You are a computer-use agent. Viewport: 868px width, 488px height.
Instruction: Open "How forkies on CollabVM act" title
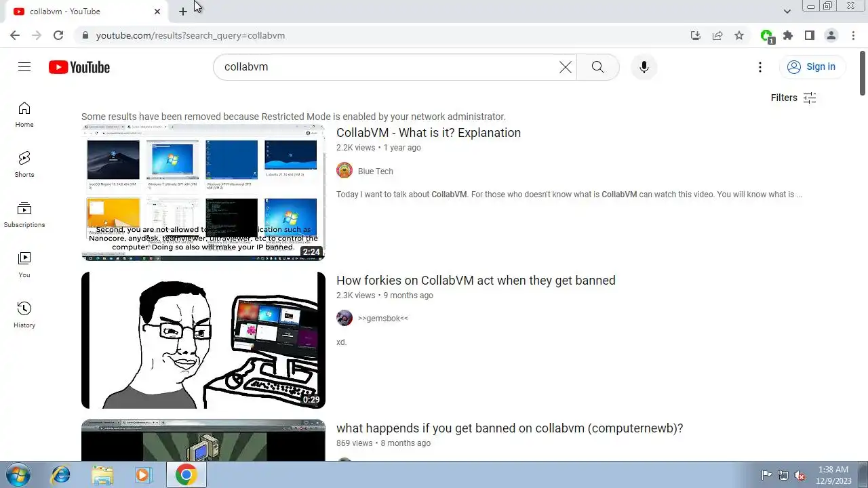tap(476, 281)
